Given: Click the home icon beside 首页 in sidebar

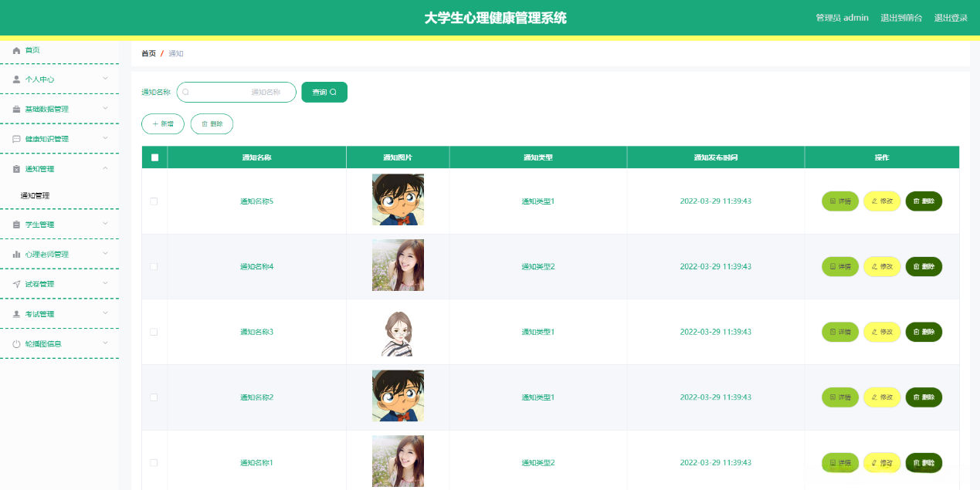Looking at the screenshot, I should pos(16,50).
